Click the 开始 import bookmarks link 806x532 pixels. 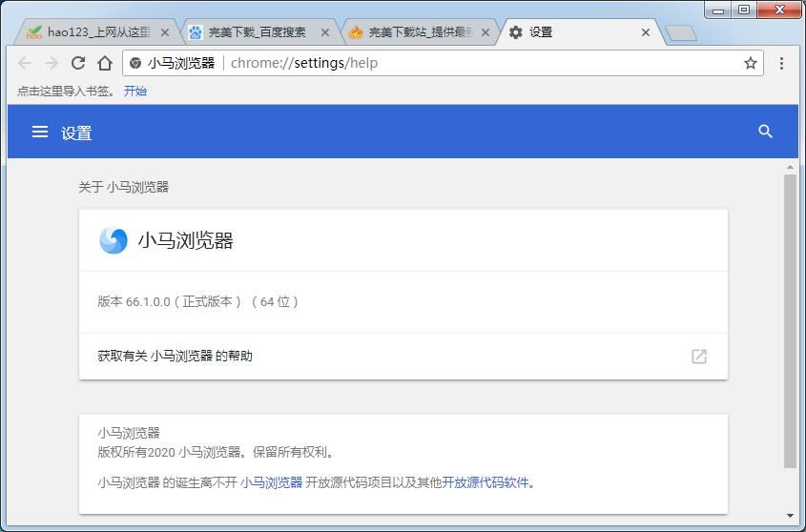(x=135, y=92)
